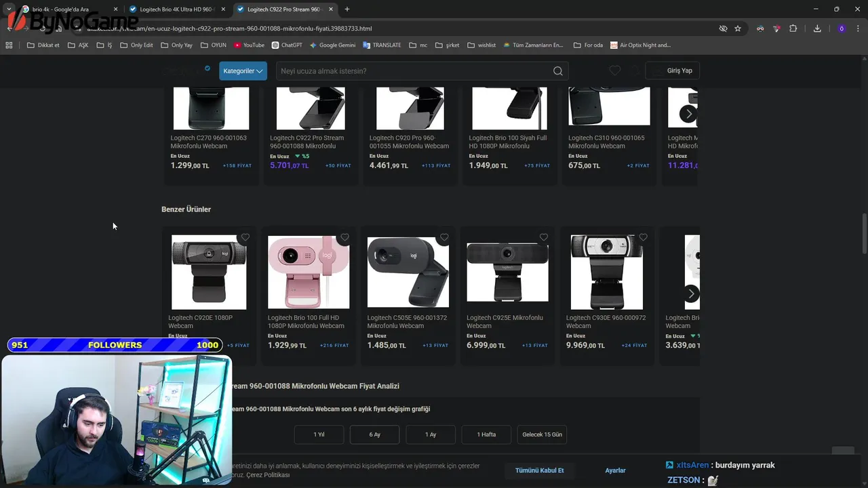Screen dimensions: 868x488
Task: Open the TRANSLATE bookmark
Action: tap(382, 45)
